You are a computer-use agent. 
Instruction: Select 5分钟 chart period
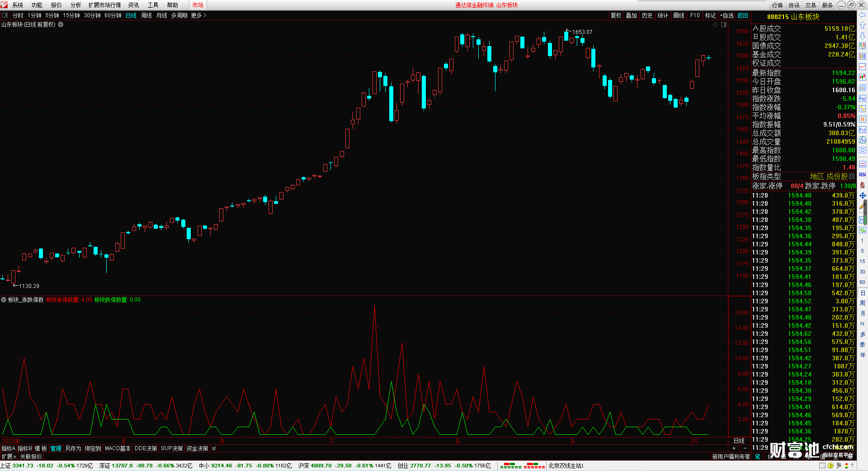click(x=52, y=15)
